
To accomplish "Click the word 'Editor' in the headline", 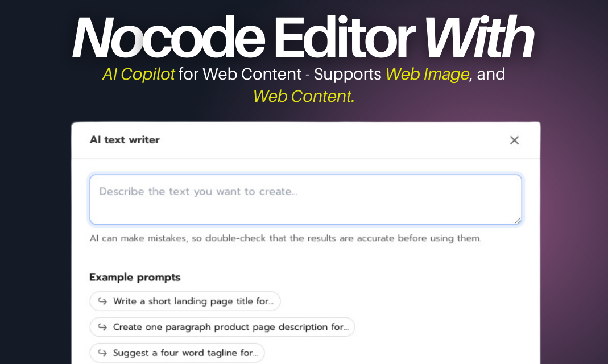I will pyautogui.click(x=344, y=38).
